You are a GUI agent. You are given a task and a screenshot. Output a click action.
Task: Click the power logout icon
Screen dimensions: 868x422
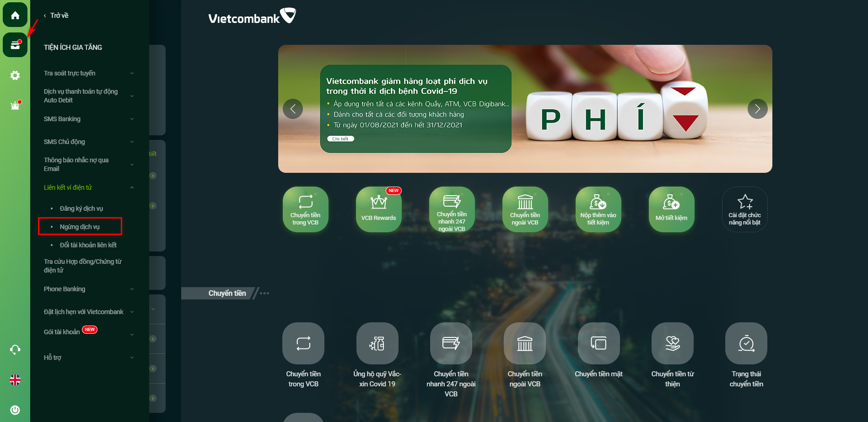coord(15,410)
